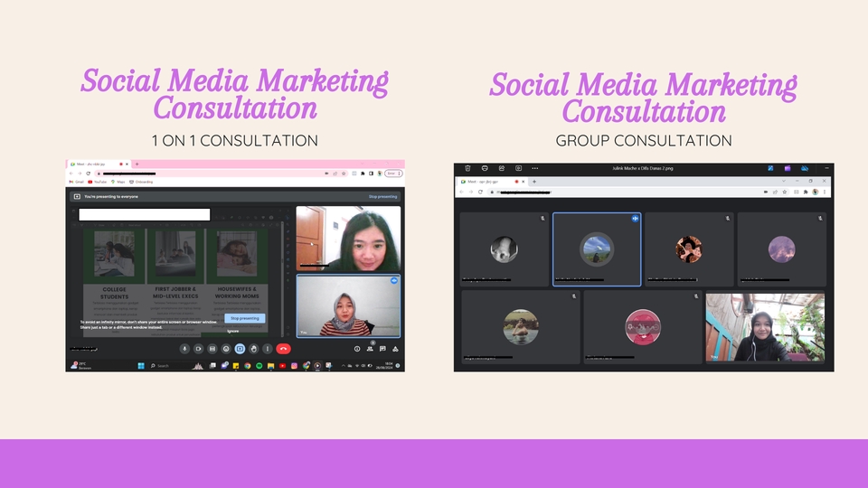Toggle captions in the 1 on 1 Meet toolbar
Image resolution: width=868 pixels, height=488 pixels.
click(x=212, y=349)
